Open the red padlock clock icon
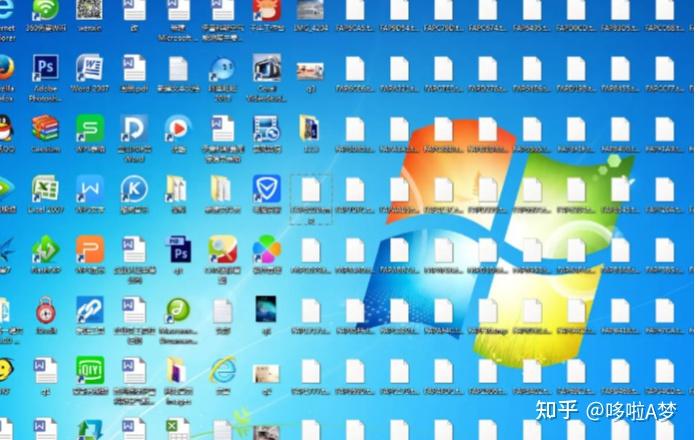696x440 pixels. pyautogui.click(x=45, y=310)
